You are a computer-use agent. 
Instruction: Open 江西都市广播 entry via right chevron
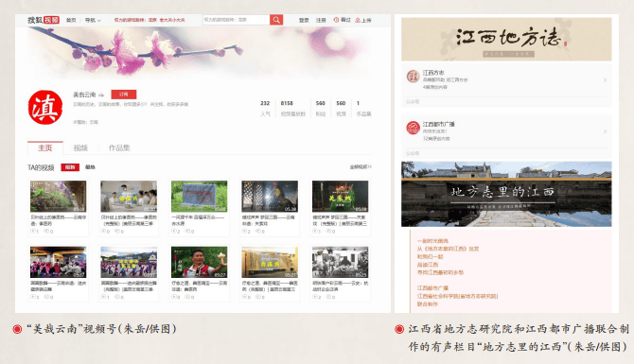click(x=606, y=131)
